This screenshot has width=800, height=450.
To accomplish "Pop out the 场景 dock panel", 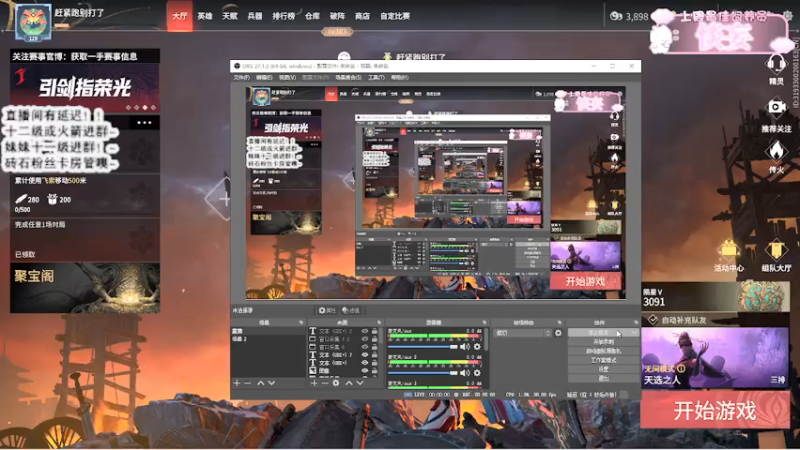I will point(301,322).
